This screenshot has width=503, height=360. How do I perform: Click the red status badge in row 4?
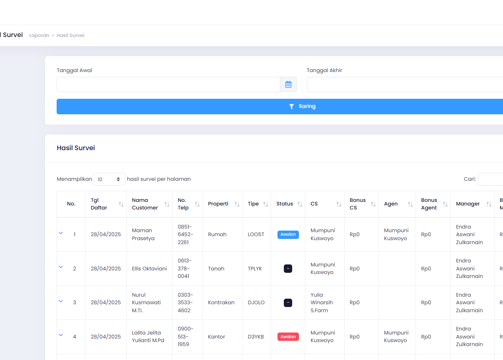tap(288, 337)
